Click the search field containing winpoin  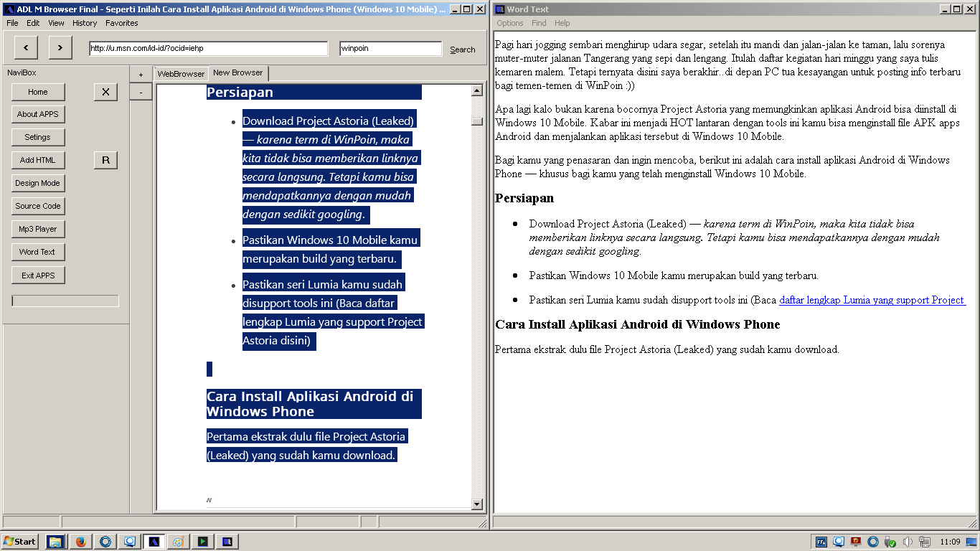click(x=391, y=49)
